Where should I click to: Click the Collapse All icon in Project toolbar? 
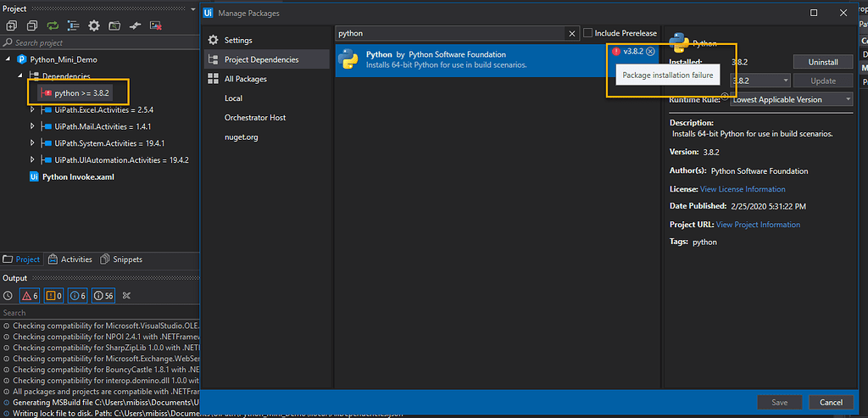coord(32,25)
